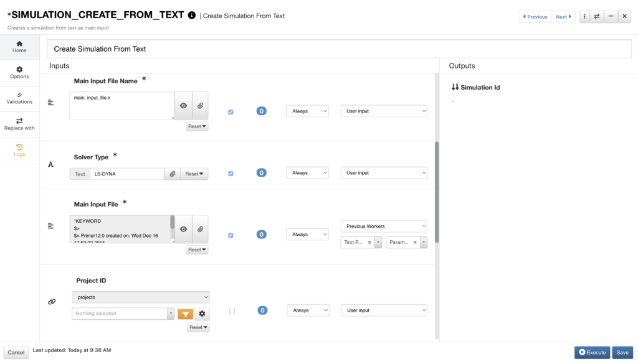Remove the Param... selection tag
The image size is (638, 364).
pos(415,242)
